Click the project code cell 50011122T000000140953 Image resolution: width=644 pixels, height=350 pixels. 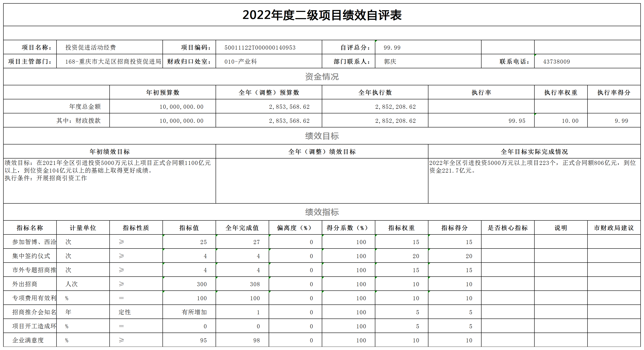point(269,47)
